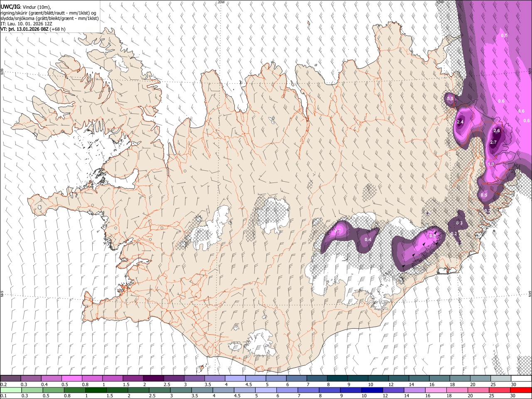Select the bright red rain swatch after 30
The width and height of the screenshot is (532, 399).
522,390
